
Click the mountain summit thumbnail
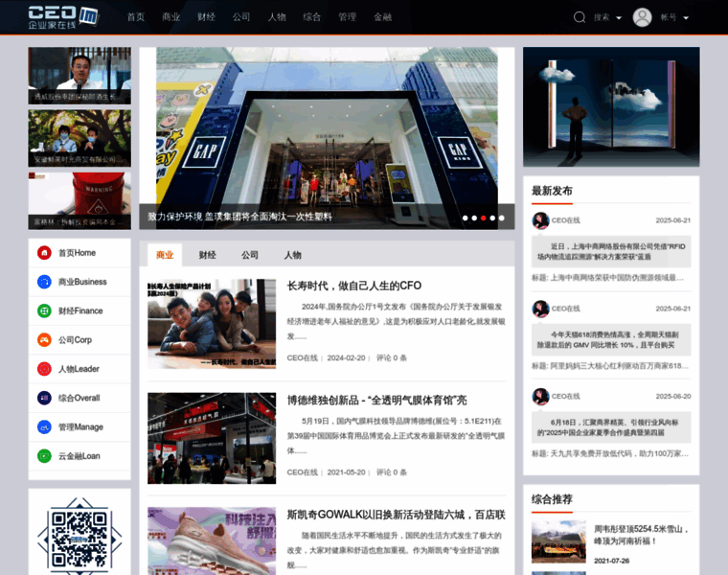point(558,541)
